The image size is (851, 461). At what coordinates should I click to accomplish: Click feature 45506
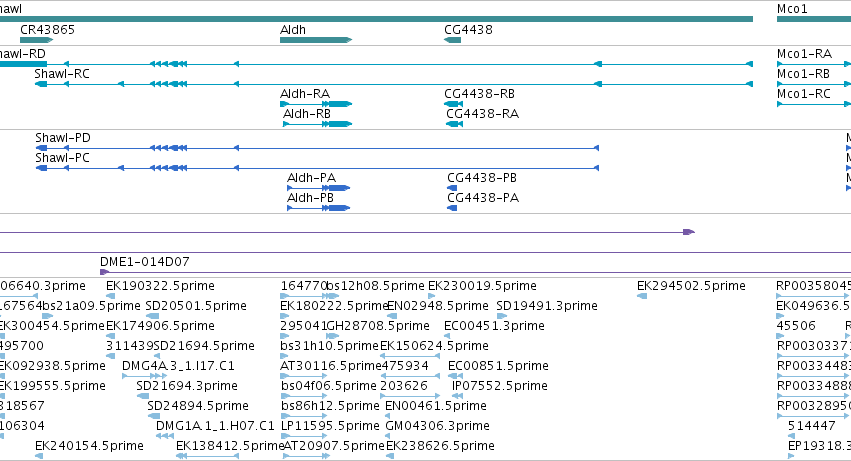click(796, 326)
